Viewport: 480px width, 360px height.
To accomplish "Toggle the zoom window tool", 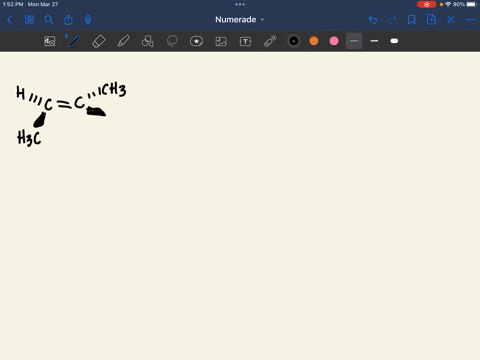I will pyautogui.click(x=50, y=41).
